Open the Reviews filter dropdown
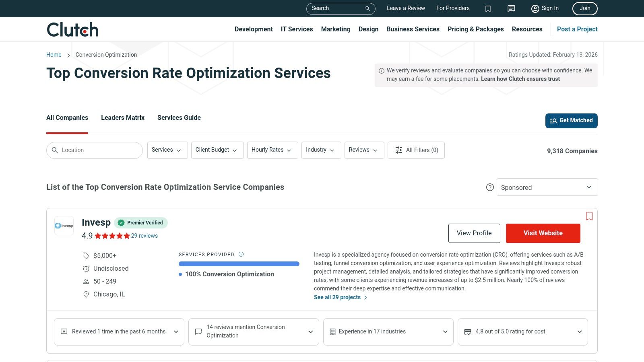This screenshot has height=362, width=644. point(364,150)
